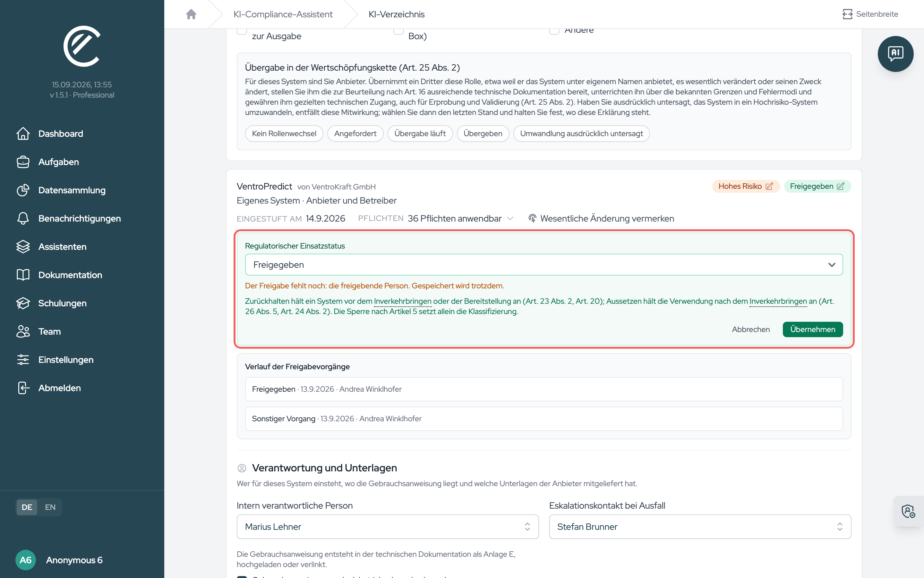Open the Freigegeben 13.9.2026 history entry

(544, 389)
